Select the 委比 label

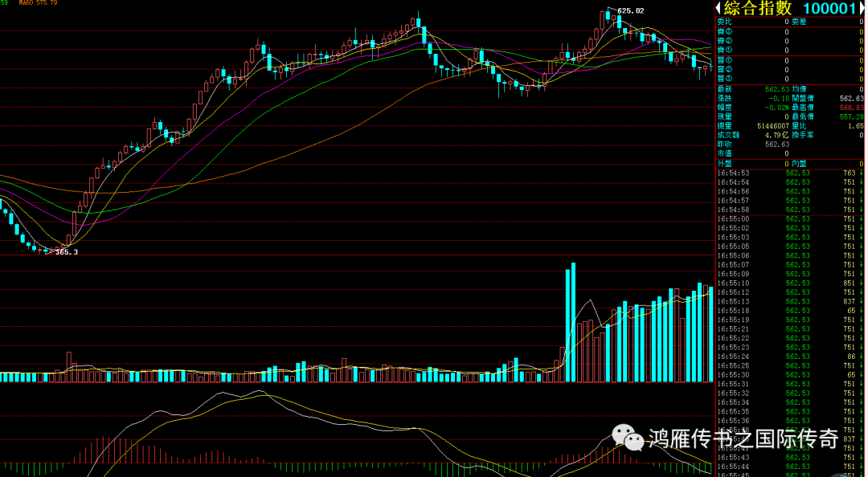724,22
